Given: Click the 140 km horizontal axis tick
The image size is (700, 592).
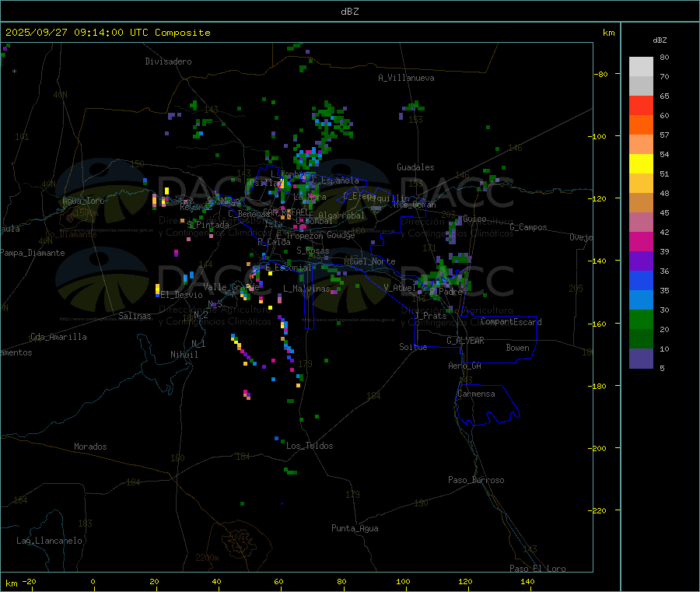Looking at the screenshot, I should tap(527, 581).
